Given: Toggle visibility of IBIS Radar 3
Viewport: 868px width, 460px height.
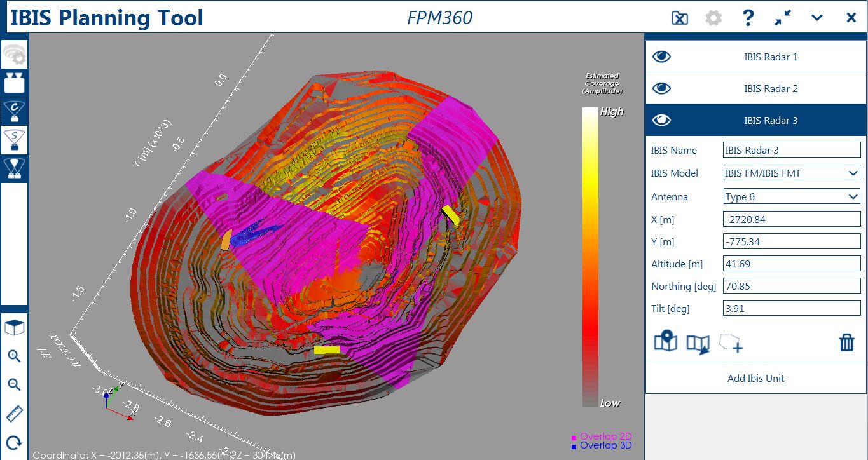Looking at the screenshot, I should (x=661, y=120).
